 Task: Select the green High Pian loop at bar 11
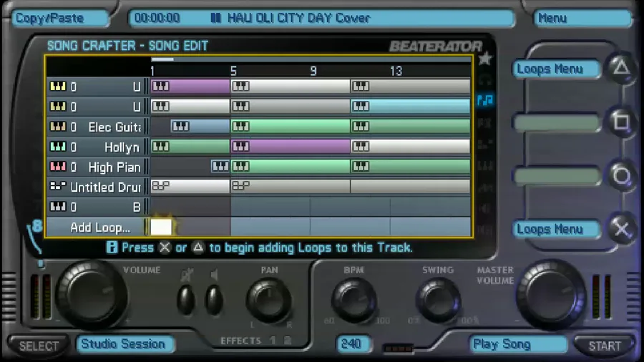(x=410, y=166)
